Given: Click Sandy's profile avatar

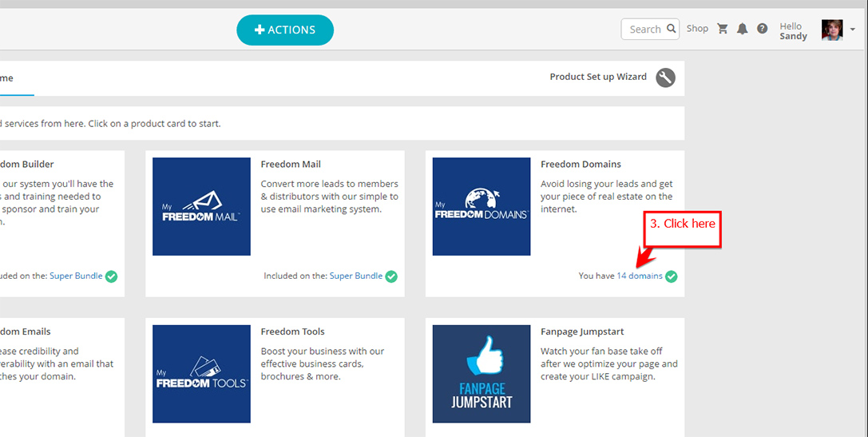Looking at the screenshot, I should [831, 30].
